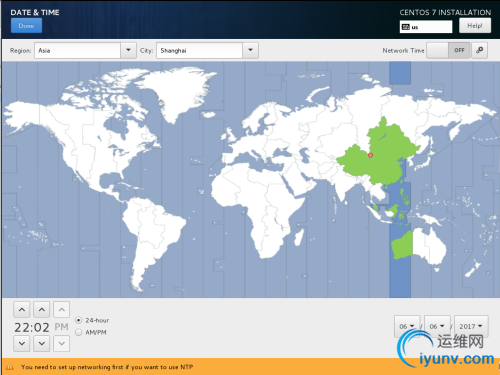Select the AM/PM radio button
Screen dimensions: 500x375
pos(79,332)
